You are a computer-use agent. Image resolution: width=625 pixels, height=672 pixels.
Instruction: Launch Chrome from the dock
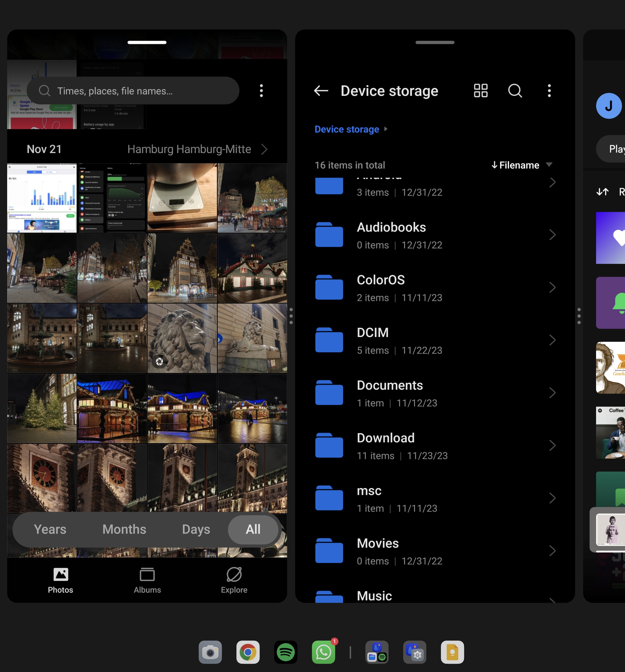pos(248,652)
